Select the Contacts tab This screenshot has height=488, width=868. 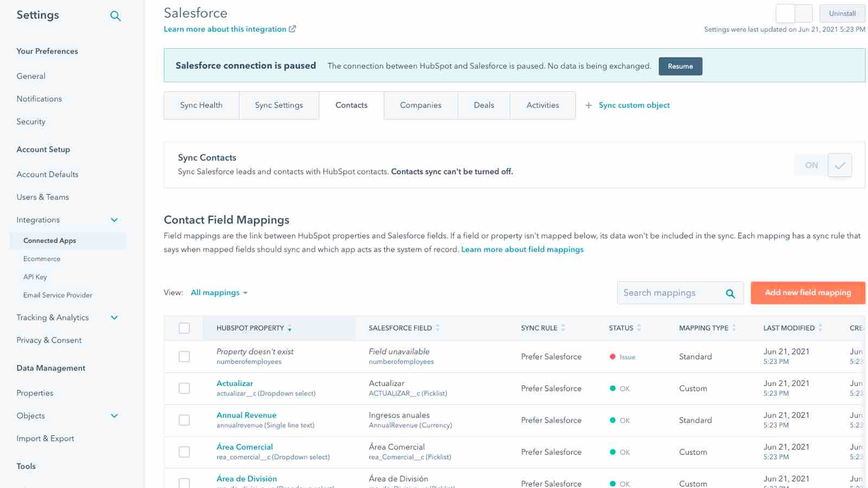[x=352, y=105]
